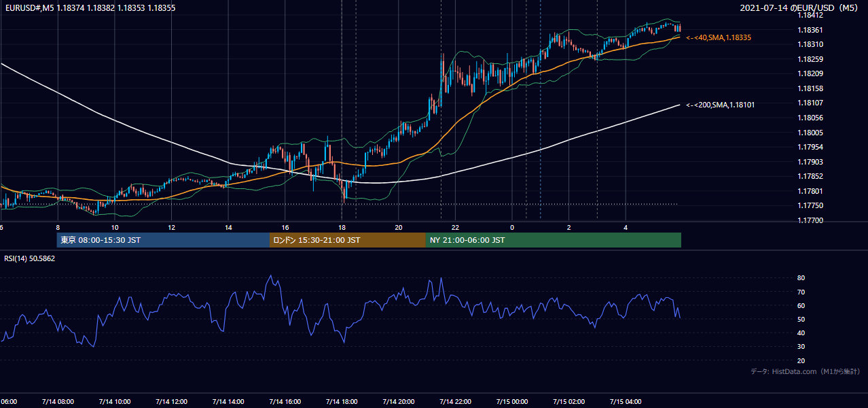The image size is (868, 408).
Task: Click the 7/14 18:00 time axis label
Action: pyautogui.click(x=342, y=401)
